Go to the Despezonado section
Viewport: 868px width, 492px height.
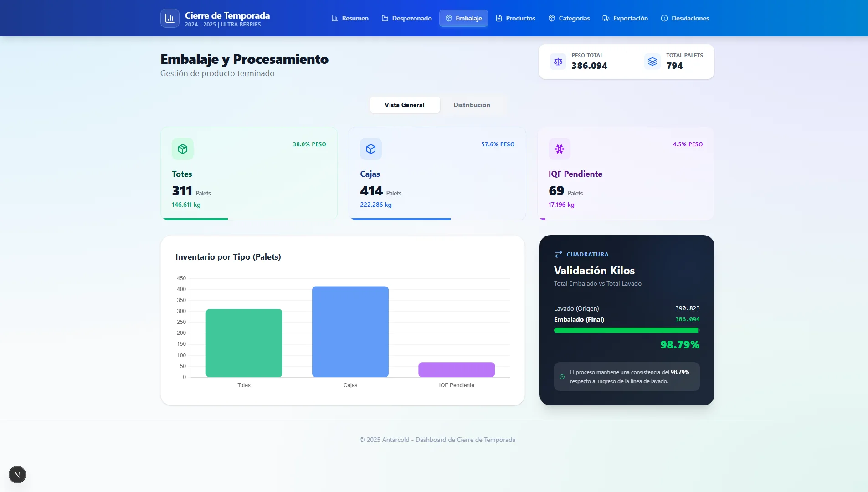pos(406,18)
